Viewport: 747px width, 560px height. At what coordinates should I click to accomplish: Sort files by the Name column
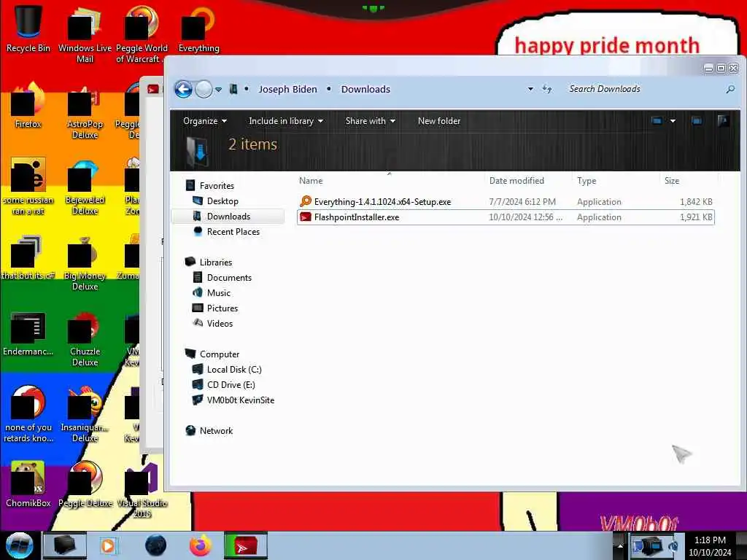point(311,181)
